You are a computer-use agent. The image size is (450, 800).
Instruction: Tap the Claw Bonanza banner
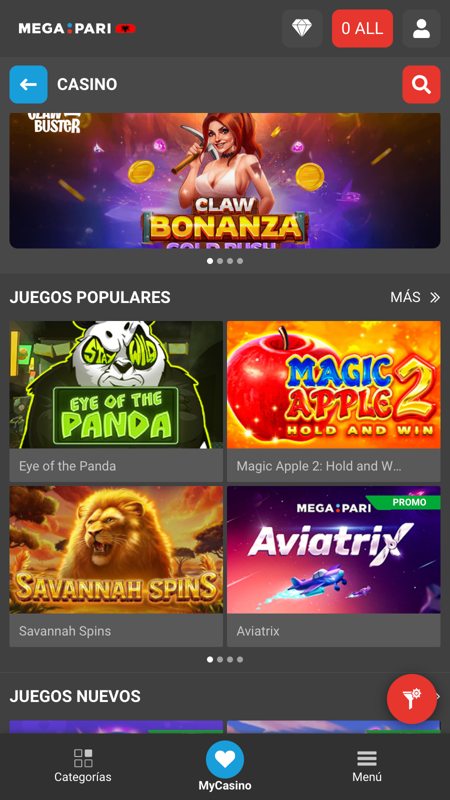[225, 181]
